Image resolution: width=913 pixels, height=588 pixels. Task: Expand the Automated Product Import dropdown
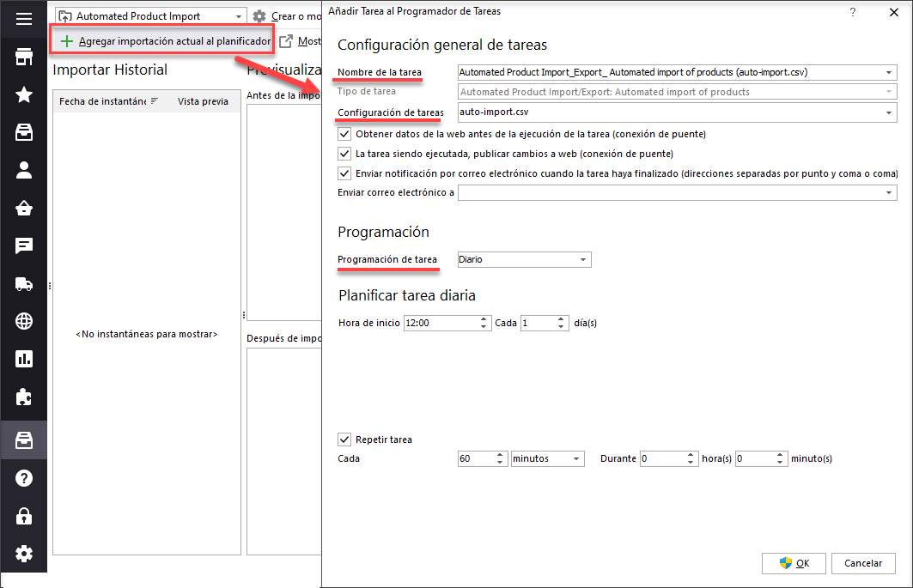coord(239,16)
